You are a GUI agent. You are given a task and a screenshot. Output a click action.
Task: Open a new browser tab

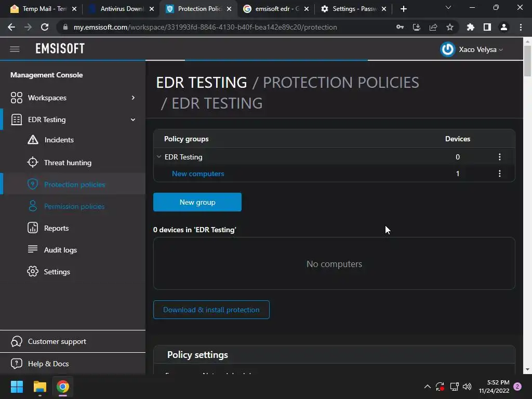(403, 9)
